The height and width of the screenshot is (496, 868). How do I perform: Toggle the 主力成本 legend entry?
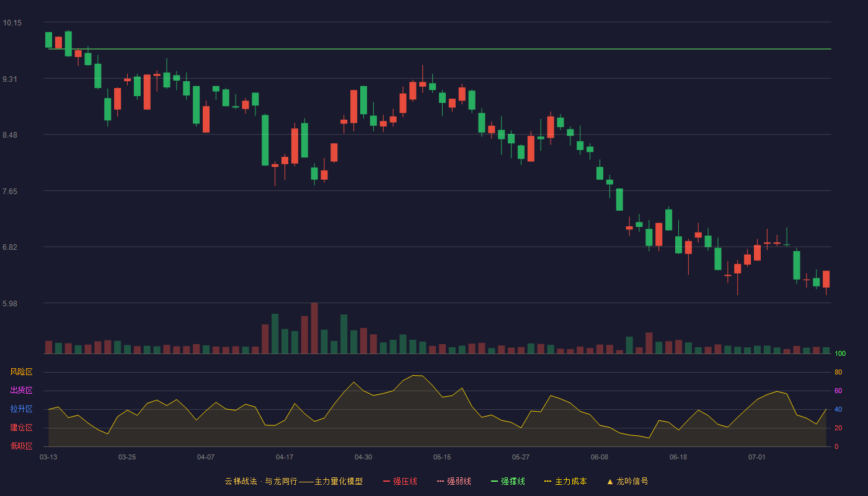tap(565, 481)
